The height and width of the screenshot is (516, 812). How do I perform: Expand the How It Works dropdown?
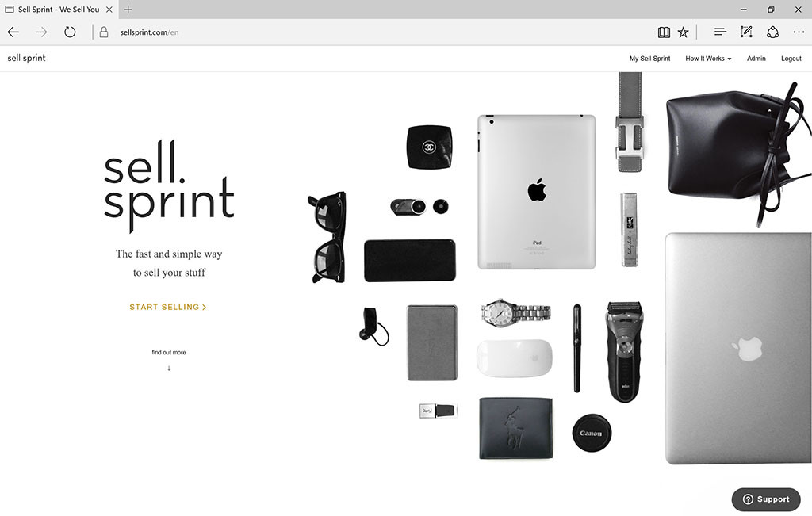708,59
